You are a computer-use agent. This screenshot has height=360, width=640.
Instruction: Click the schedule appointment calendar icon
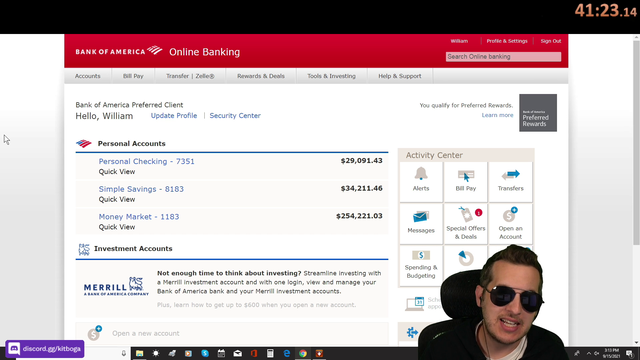[416, 304]
